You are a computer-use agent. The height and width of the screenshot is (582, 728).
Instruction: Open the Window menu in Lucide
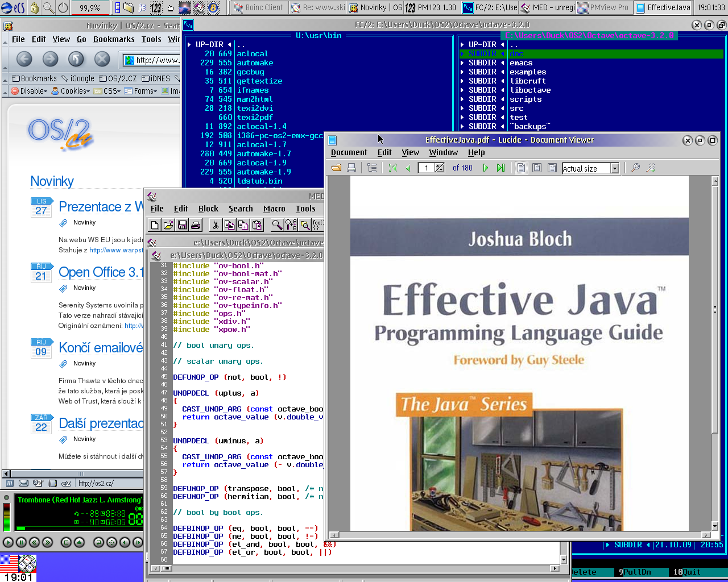tap(443, 152)
